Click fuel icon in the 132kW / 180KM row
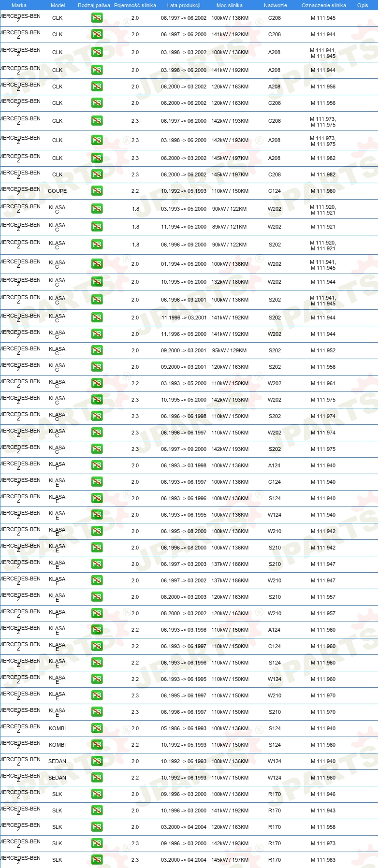 pyautogui.click(x=97, y=282)
